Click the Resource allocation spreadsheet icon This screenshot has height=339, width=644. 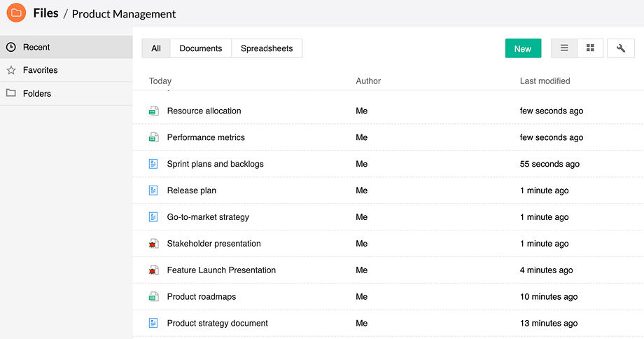[x=153, y=111]
